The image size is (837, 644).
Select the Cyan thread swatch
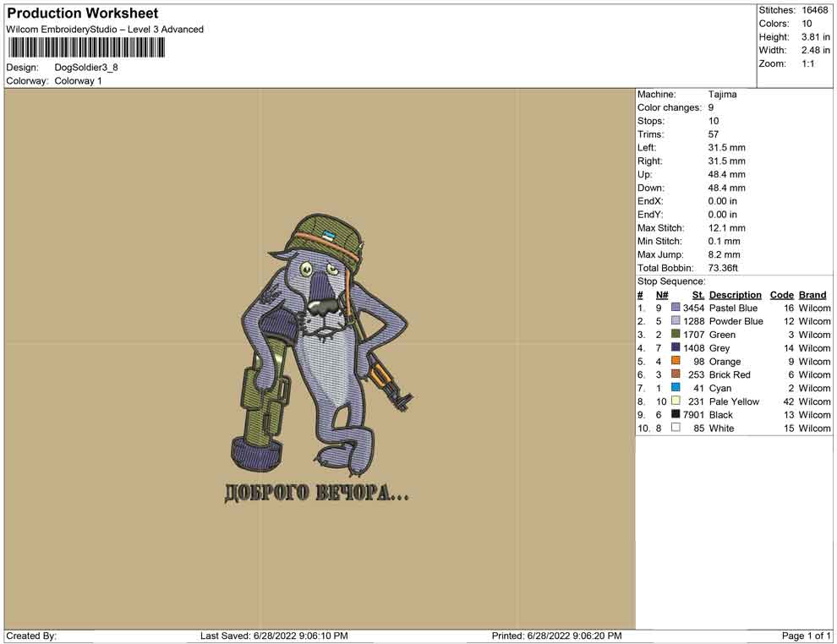(676, 387)
